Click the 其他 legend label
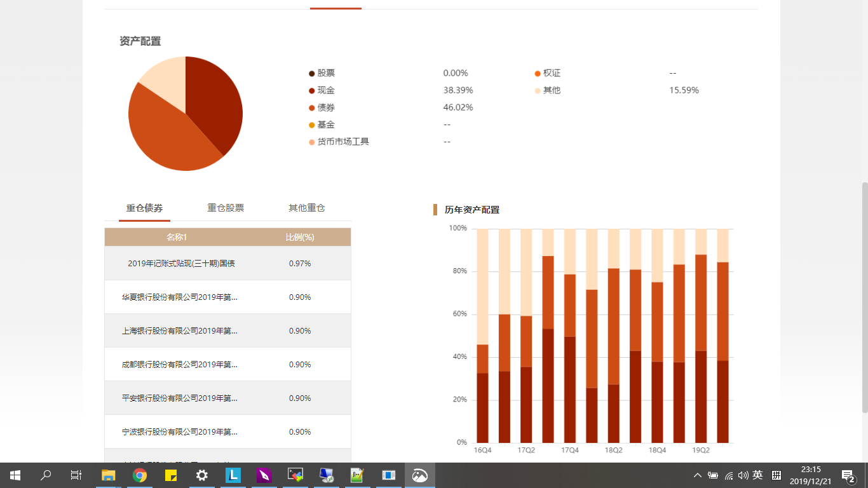 click(x=552, y=90)
